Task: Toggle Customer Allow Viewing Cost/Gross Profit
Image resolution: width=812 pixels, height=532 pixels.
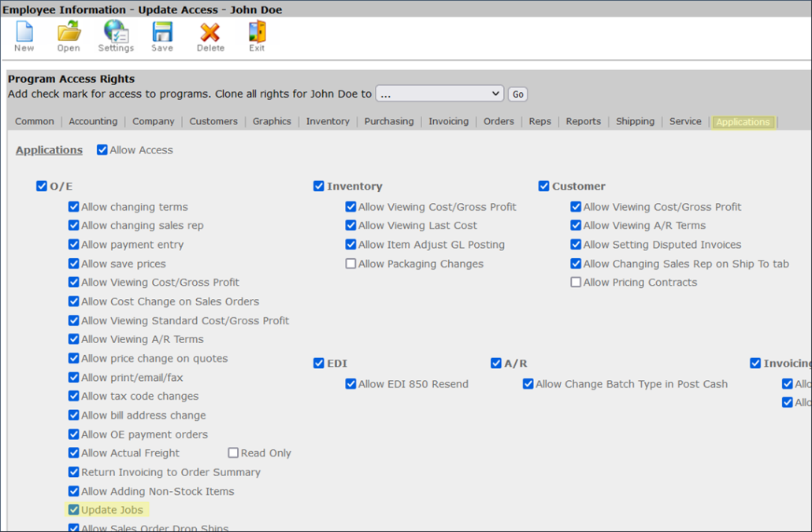Action: 576,206
